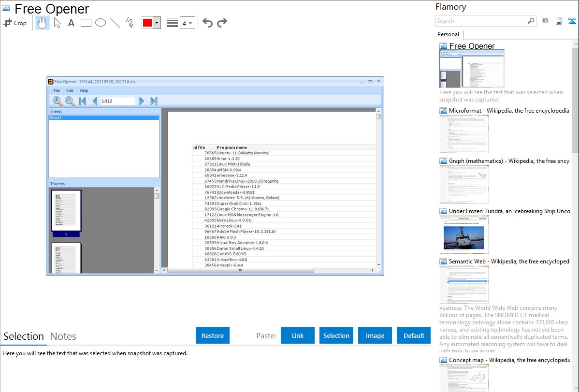Click the red color swatch

(x=147, y=23)
